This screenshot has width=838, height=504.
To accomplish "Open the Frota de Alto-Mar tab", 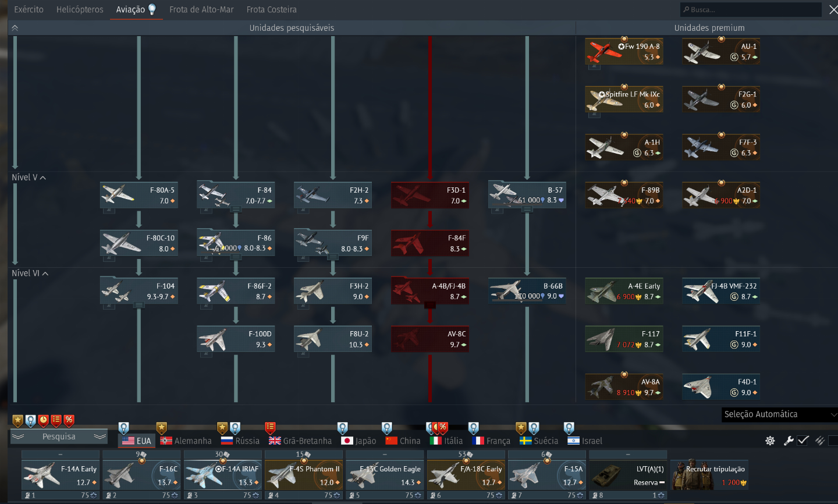I will point(201,9).
